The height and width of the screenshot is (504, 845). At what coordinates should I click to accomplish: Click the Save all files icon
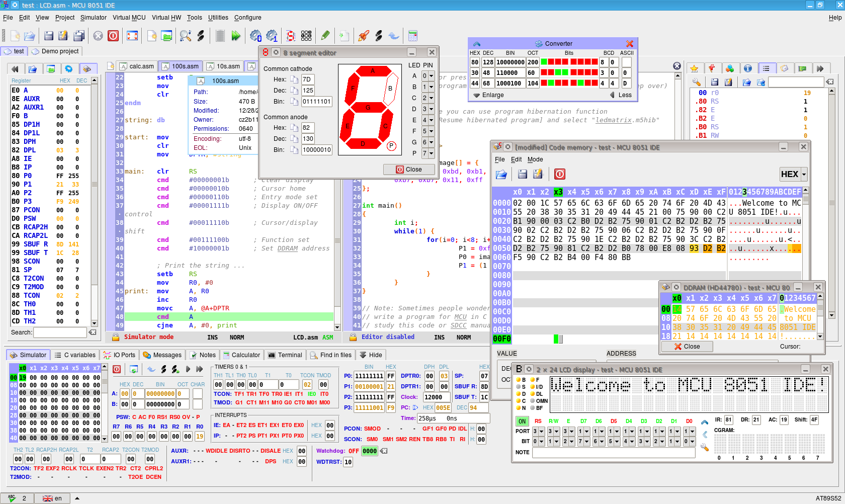tap(79, 36)
